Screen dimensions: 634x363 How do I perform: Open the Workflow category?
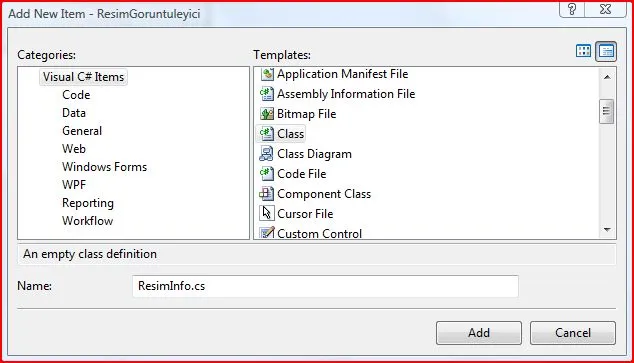tap(87, 221)
